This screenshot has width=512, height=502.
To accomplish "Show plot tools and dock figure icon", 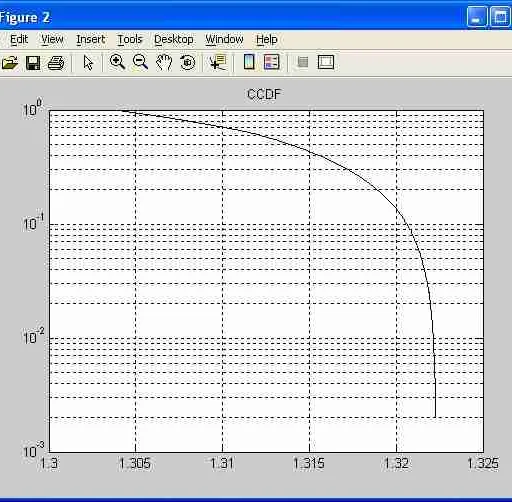I will click(x=326, y=62).
